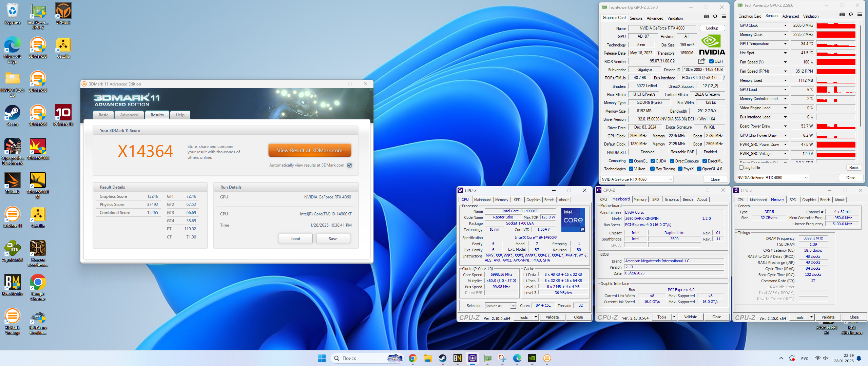Open the NVIDIA app in the taskbar
Viewport: 868px width, 366px height.
[x=532, y=358]
